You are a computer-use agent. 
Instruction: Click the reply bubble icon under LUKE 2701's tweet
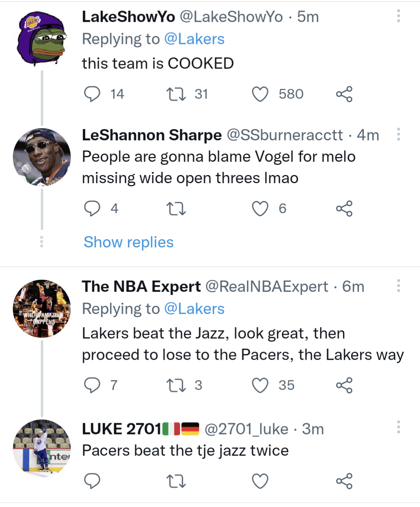[93, 481]
